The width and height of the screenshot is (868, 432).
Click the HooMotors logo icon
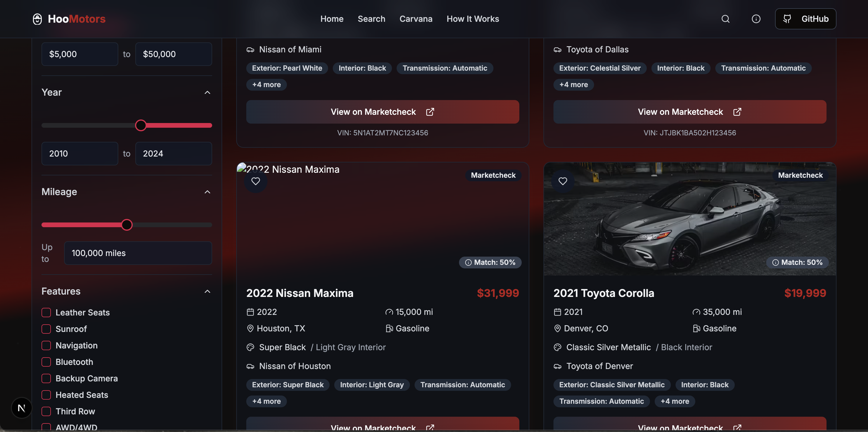[37, 19]
